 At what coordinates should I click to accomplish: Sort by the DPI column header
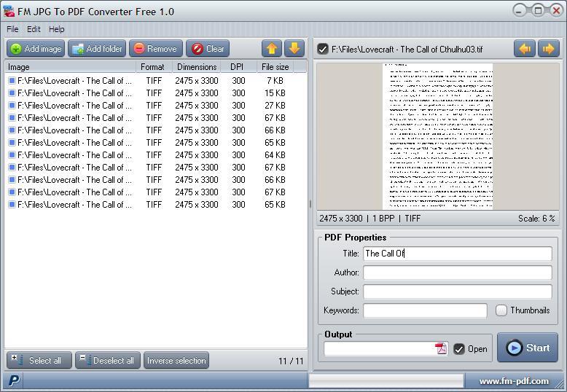pos(238,67)
